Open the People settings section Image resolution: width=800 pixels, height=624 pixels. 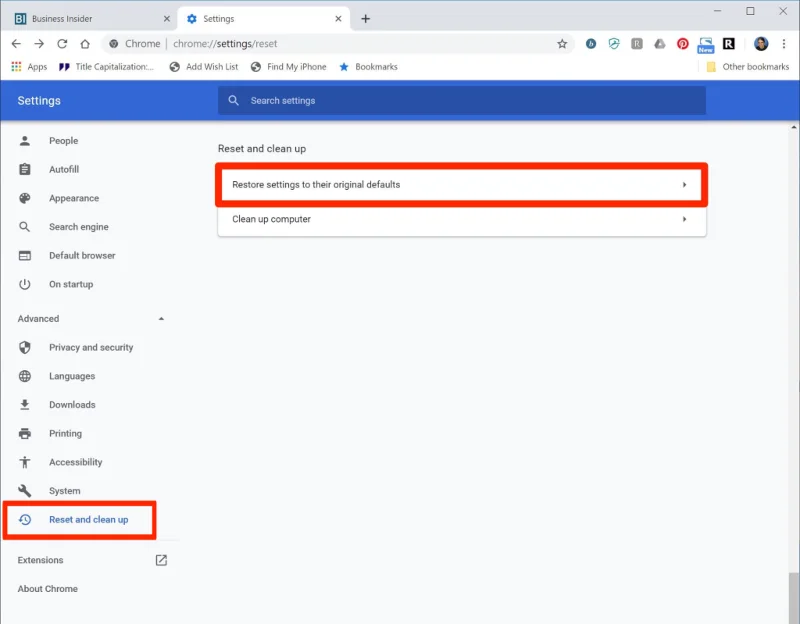click(63, 141)
